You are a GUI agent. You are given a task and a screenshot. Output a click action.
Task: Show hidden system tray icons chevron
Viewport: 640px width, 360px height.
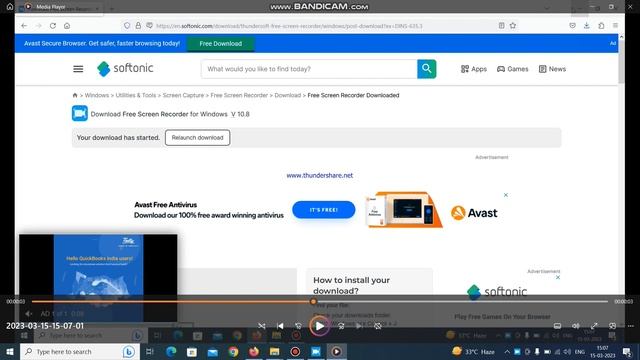507,352
